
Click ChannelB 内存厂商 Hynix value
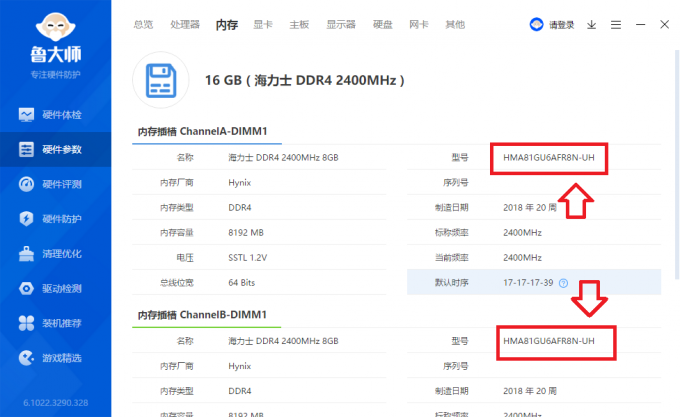(x=239, y=366)
